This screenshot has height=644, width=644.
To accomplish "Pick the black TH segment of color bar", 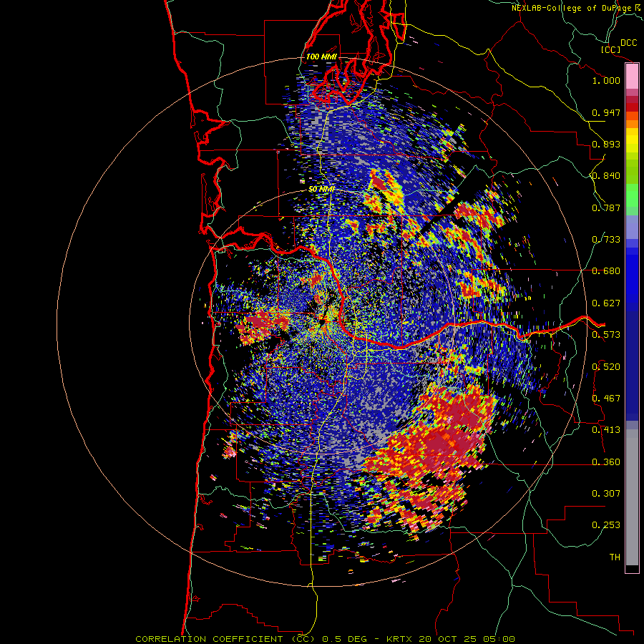I will 632,568.
